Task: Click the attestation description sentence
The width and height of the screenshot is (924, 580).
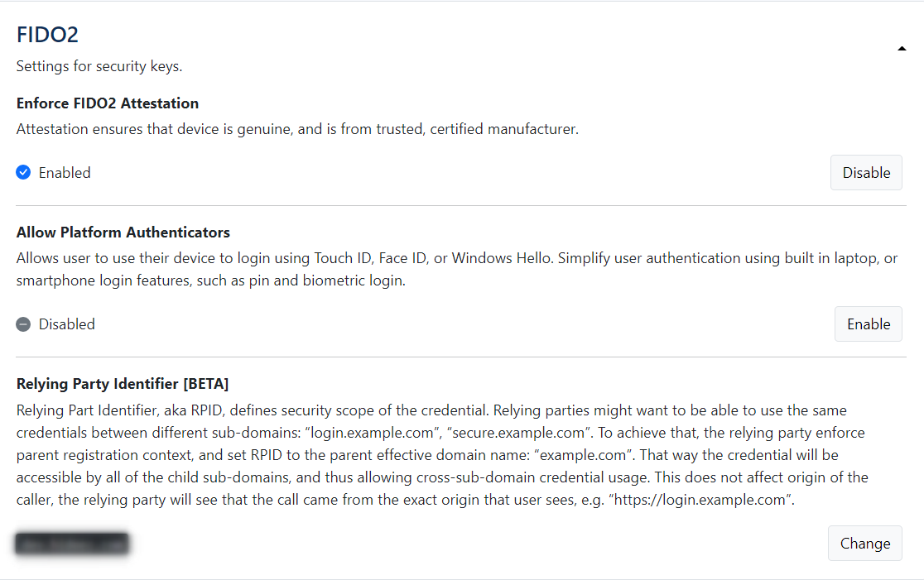Action: pyautogui.click(x=297, y=129)
